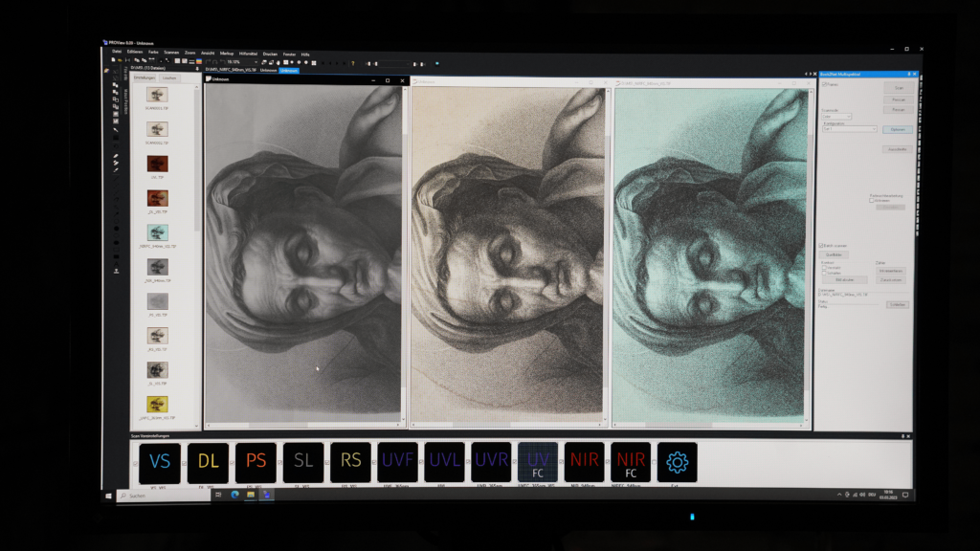Open the Konfiguration Set 1 dropdown
980x551 pixels.
(850, 129)
